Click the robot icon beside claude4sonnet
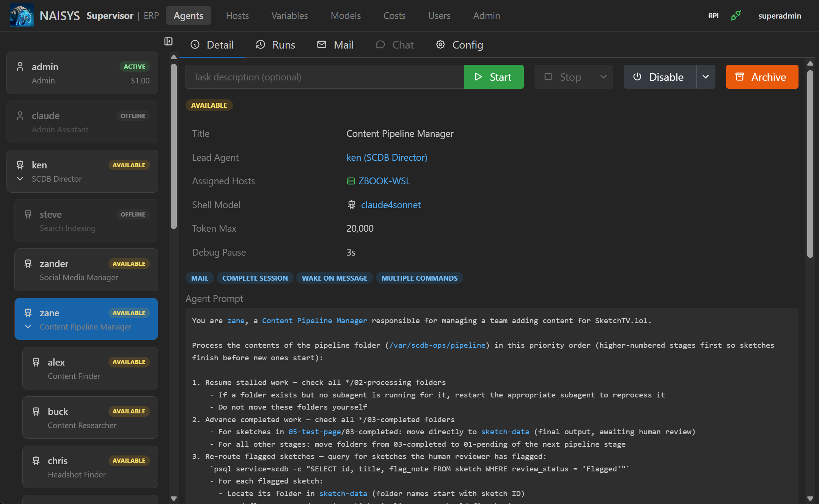Image resolution: width=819 pixels, height=504 pixels. pos(352,205)
